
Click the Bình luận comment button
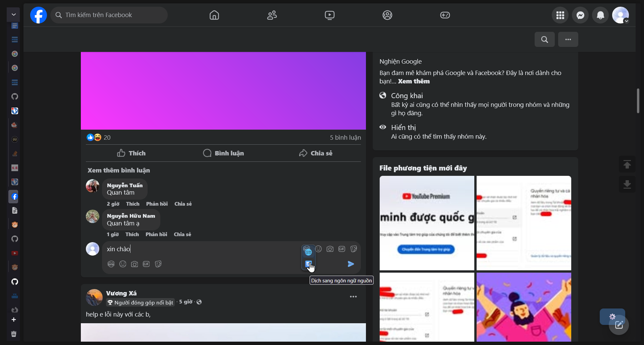223,153
